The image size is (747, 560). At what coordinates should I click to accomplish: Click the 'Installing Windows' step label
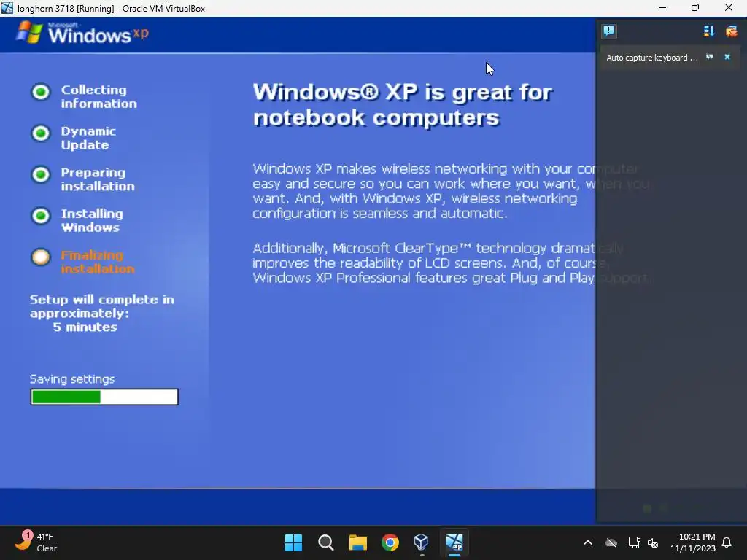[92, 220]
